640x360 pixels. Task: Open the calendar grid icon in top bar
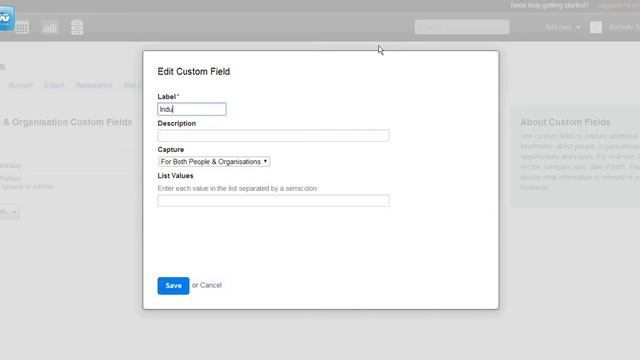tap(22, 28)
